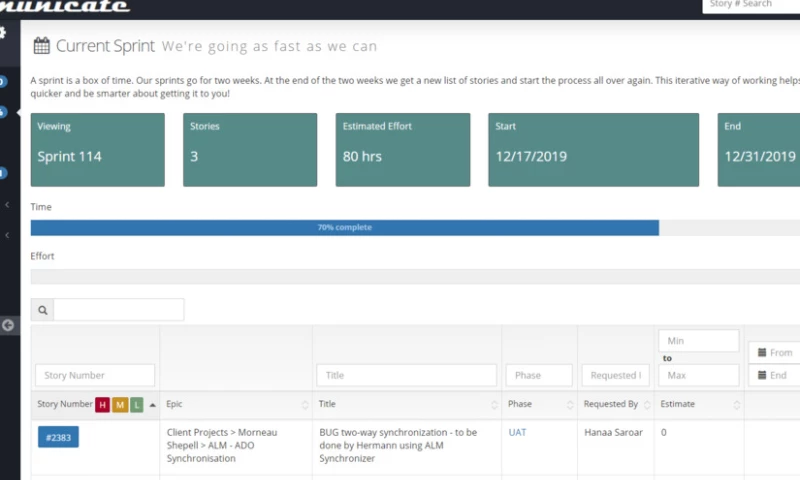Screen dimensions: 800x480
Task: Click the blue 70% complete Time progress bar
Action: tap(344, 228)
